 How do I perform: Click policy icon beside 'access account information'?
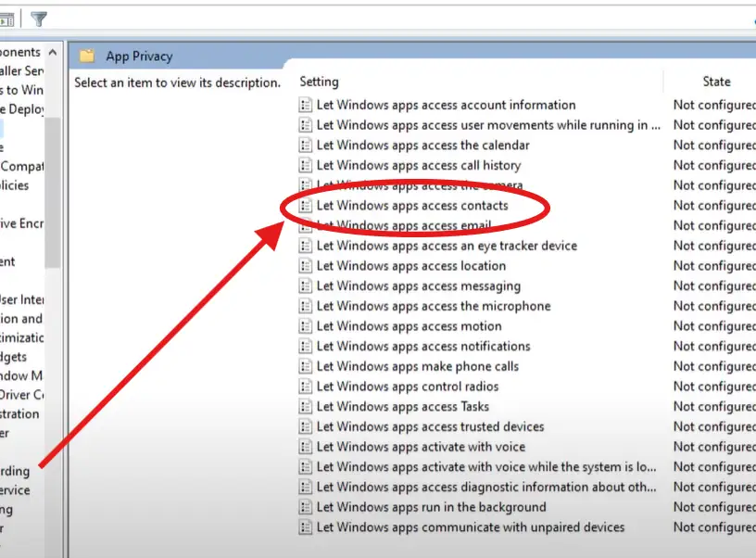coord(305,105)
